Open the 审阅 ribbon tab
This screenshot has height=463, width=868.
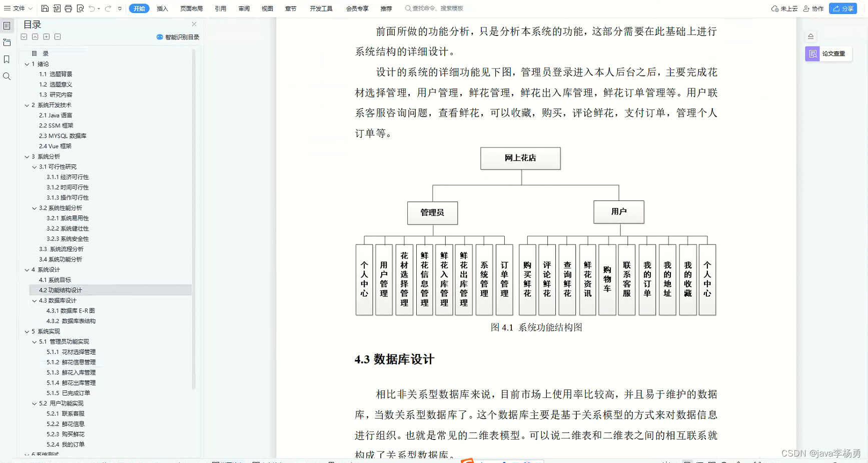(244, 8)
